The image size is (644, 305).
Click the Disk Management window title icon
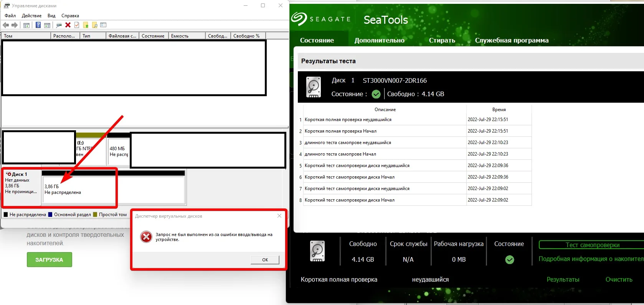pos(7,6)
